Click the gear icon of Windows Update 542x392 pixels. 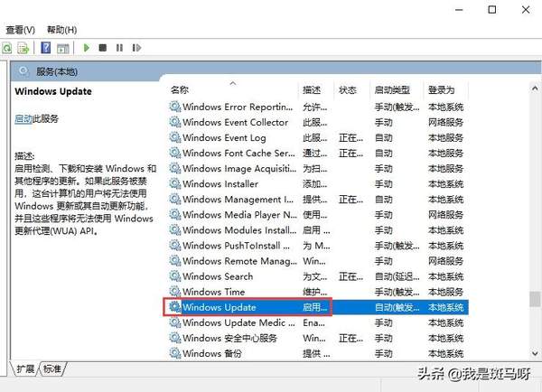[175, 307]
